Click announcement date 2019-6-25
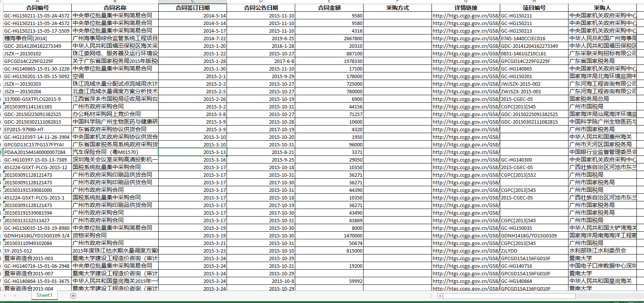 [x=261, y=38]
